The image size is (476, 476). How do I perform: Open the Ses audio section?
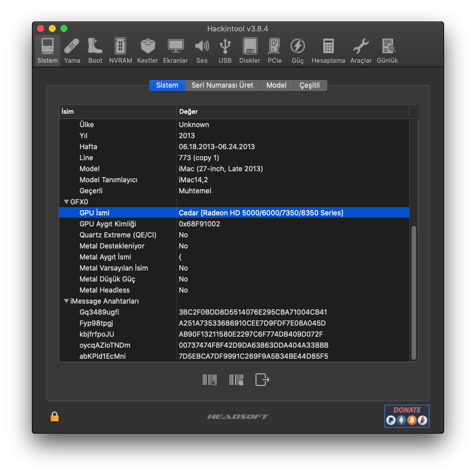[x=201, y=50]
